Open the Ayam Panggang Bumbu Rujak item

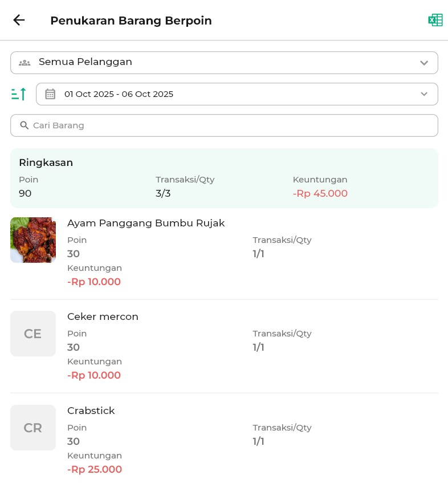click(146, 223)
